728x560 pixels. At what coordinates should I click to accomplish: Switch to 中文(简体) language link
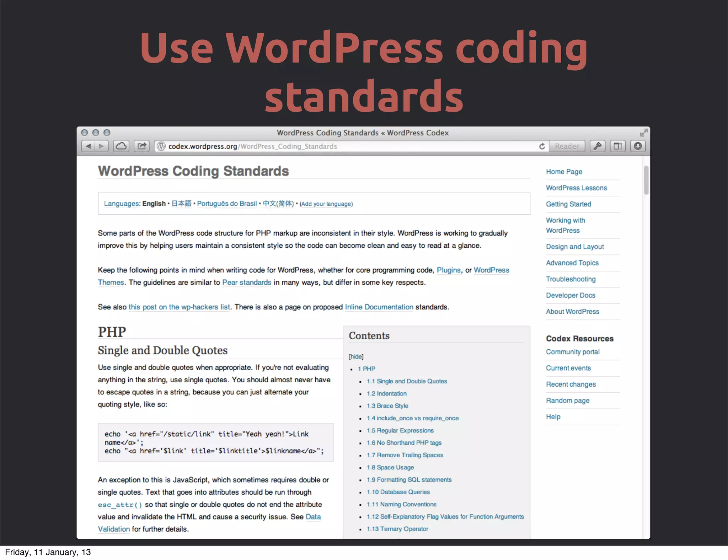278,204
